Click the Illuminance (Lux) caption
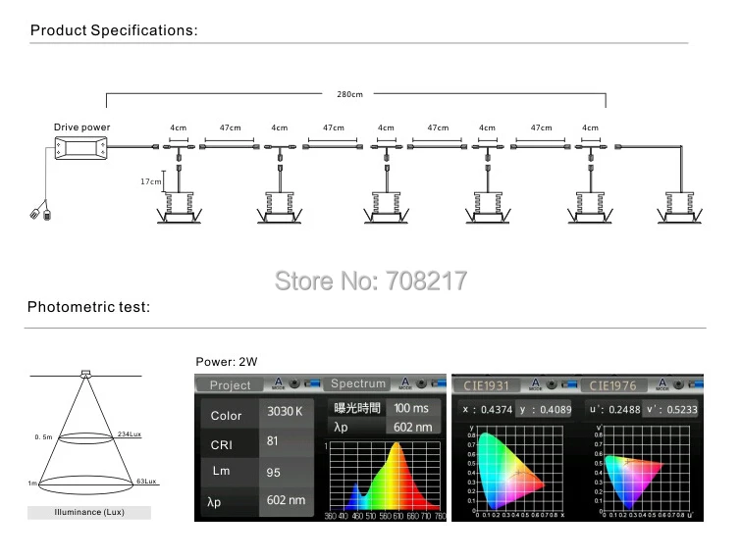 [x=89, y=512]
